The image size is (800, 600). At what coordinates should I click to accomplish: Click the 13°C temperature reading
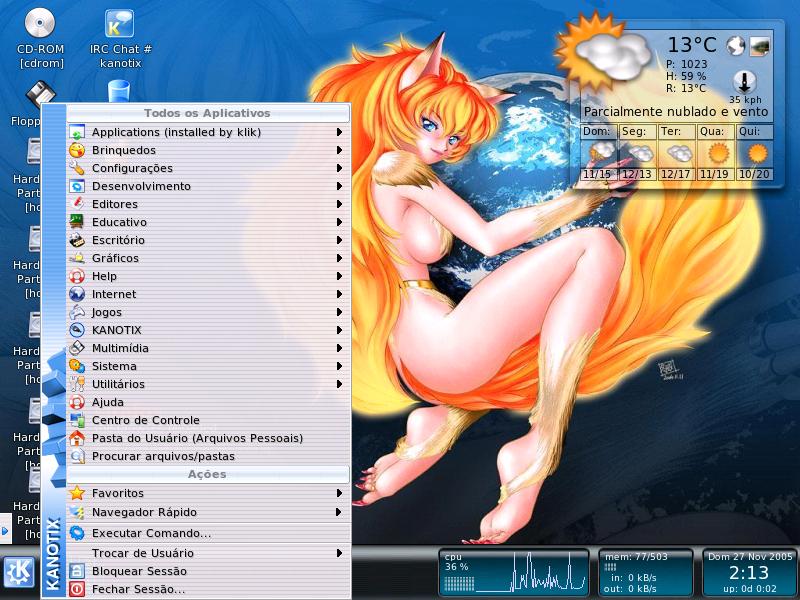(692, 45)
